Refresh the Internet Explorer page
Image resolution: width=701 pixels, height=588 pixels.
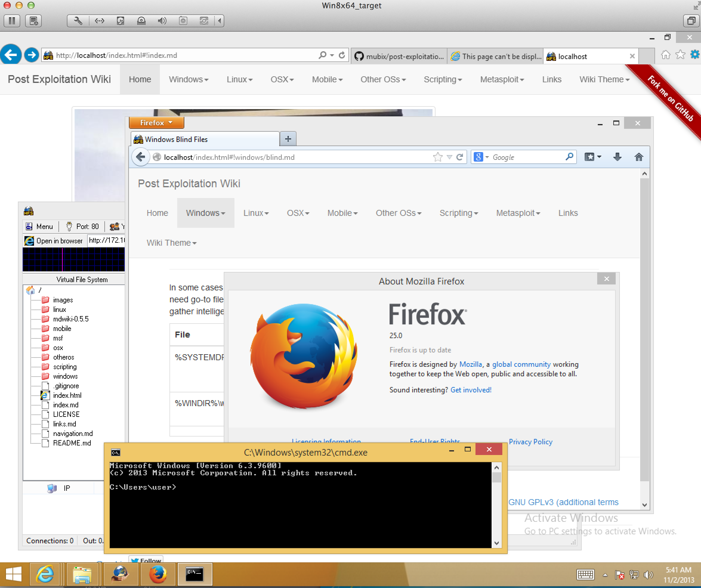tap(342, 55)
